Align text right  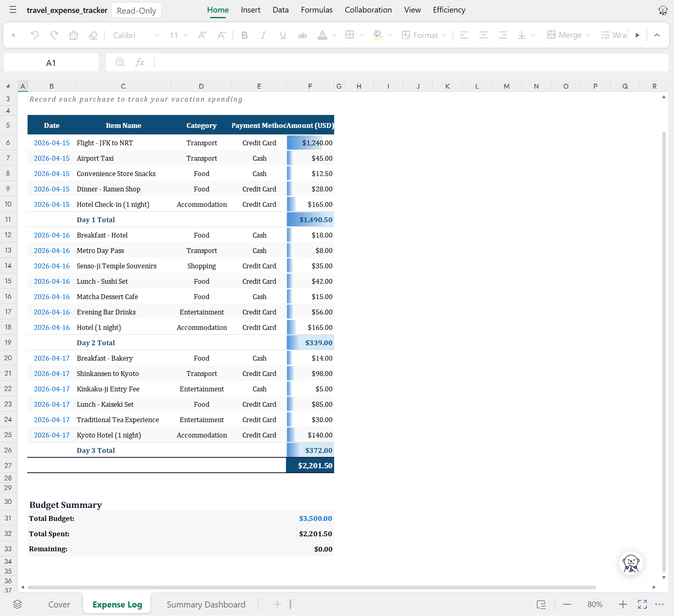[503, 35]
